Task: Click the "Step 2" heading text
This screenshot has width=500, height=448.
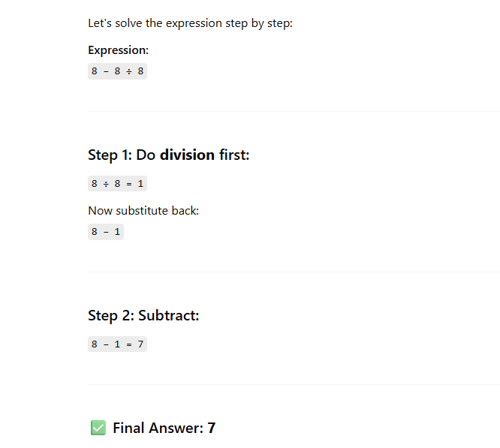Action: (x=110, y=316)
